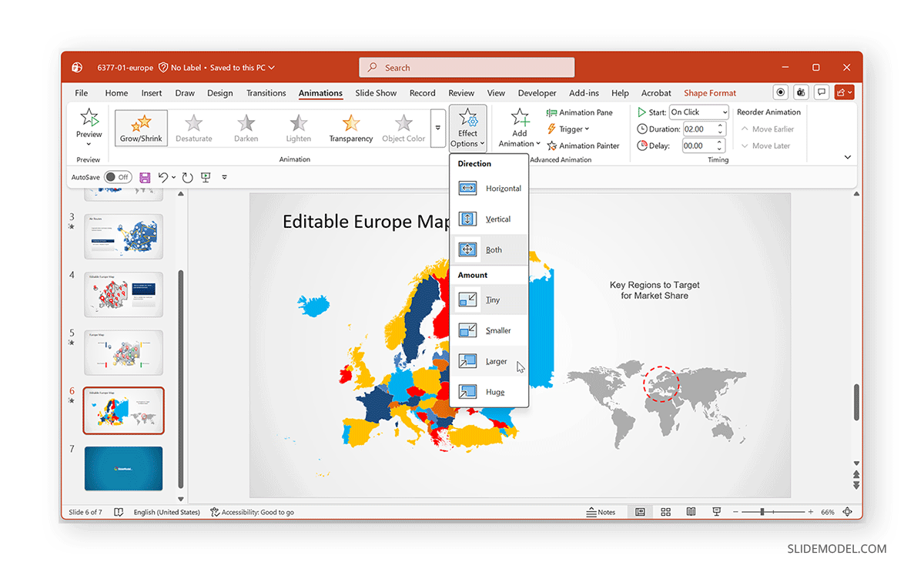Viewport: 924px width, 572px height.
Task: Open the Add Animation gallery
Action: pos(519,128)
